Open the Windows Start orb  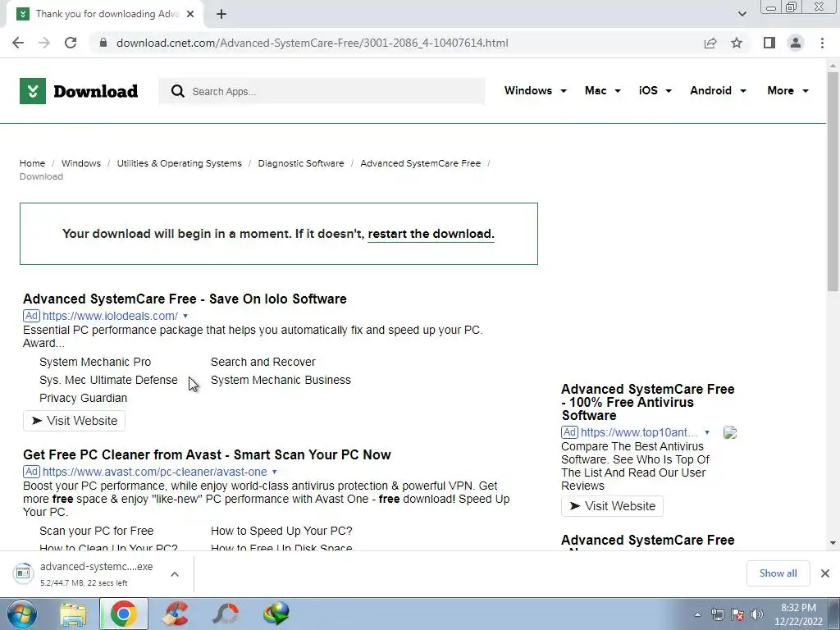tap(22, 614)
